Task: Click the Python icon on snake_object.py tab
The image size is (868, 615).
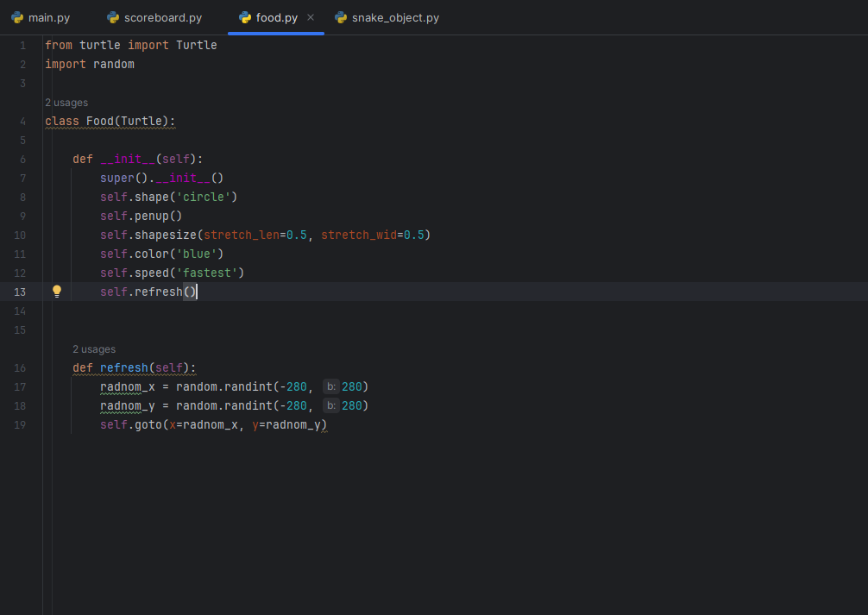Action: click(341, 17)
